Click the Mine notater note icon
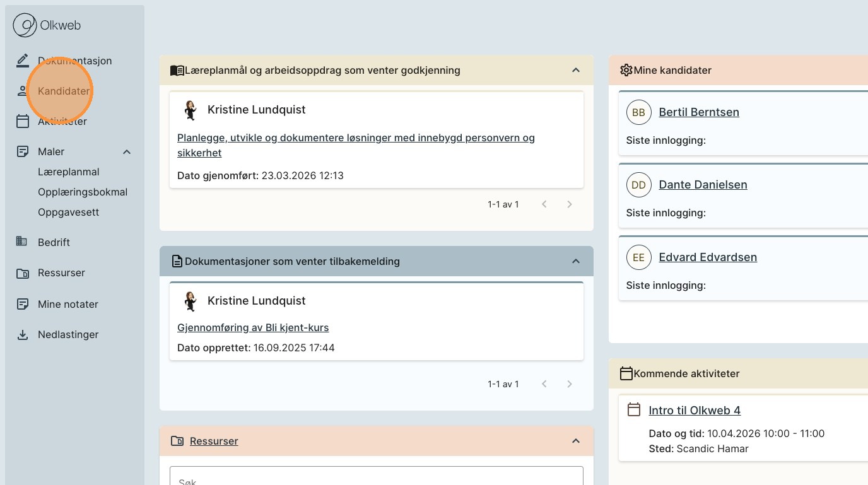The image size is (868, 485). click(x=23, y=304)
